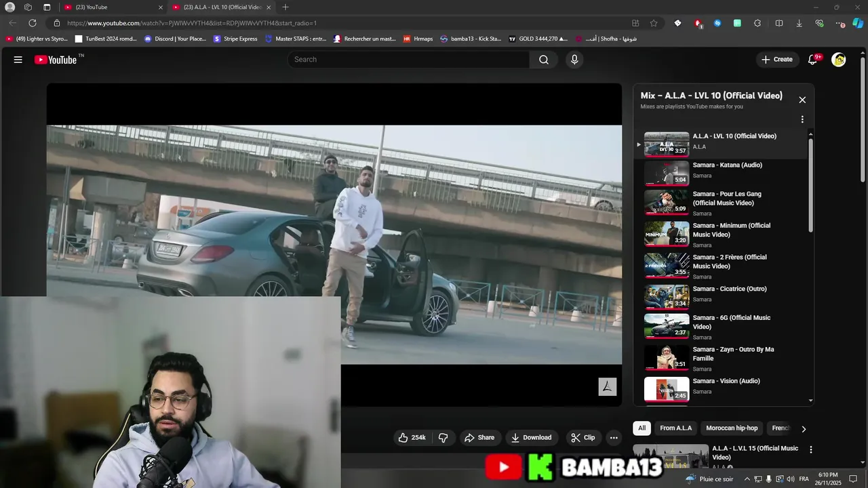
Task: Open browser Settings and more menu
Action: tap(841, 23)
